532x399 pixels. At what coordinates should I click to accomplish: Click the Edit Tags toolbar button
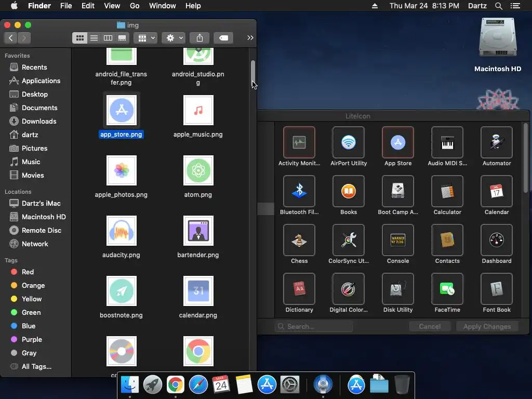(x=223, y=38)
